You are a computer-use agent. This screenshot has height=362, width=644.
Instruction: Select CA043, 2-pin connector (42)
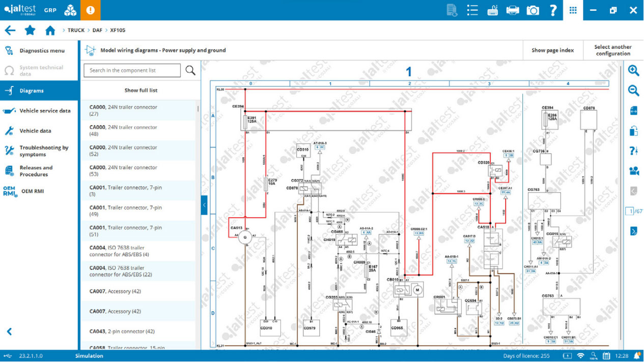coord(138,331)
